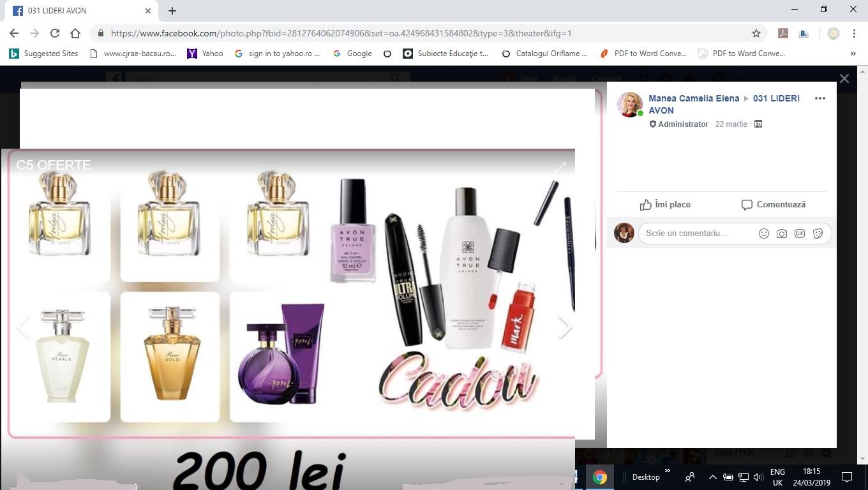
Task: Open the browser home page
Action: (x=75, y=33)
